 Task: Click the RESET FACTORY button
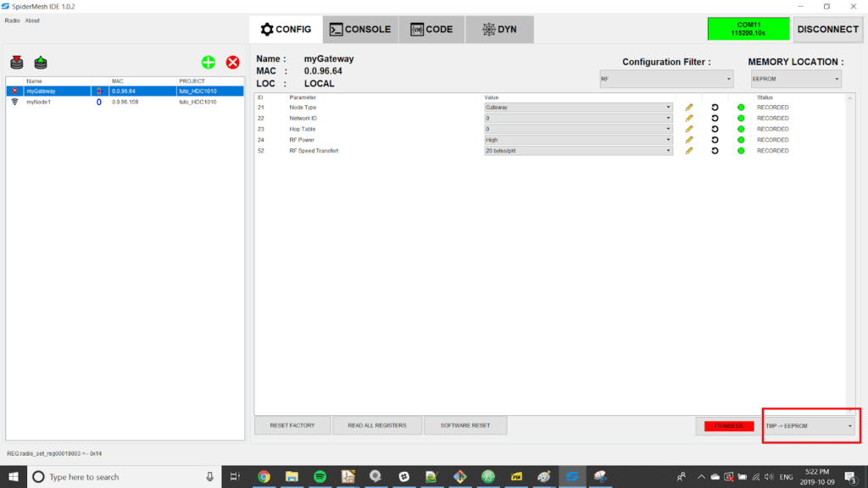(292, 425)
